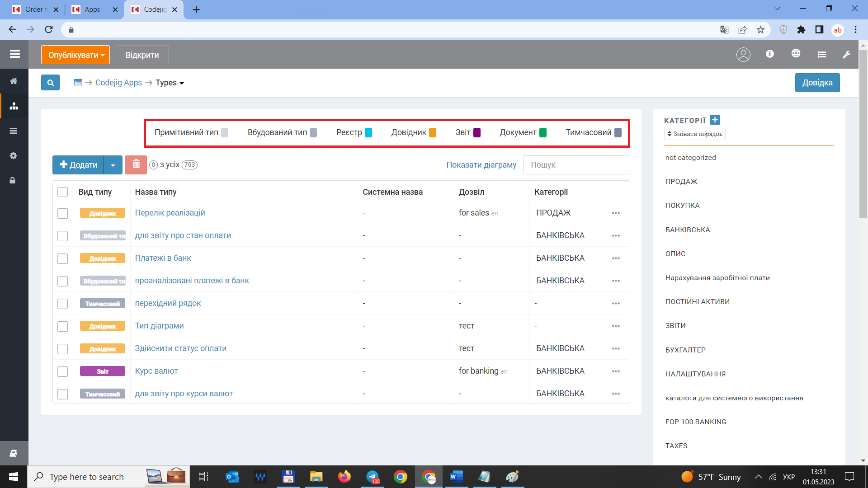Open the hamburger menu in the sidebar

[x=14, y=54]
